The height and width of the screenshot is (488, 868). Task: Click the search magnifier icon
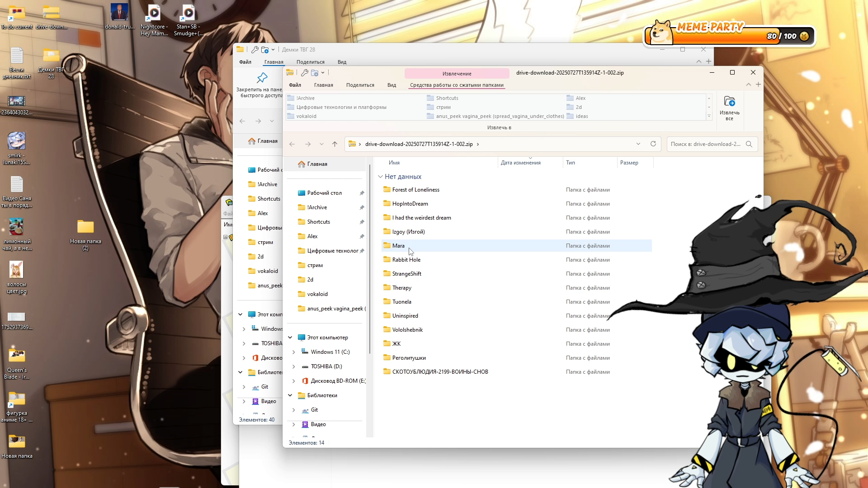click(x=749, y=144)
